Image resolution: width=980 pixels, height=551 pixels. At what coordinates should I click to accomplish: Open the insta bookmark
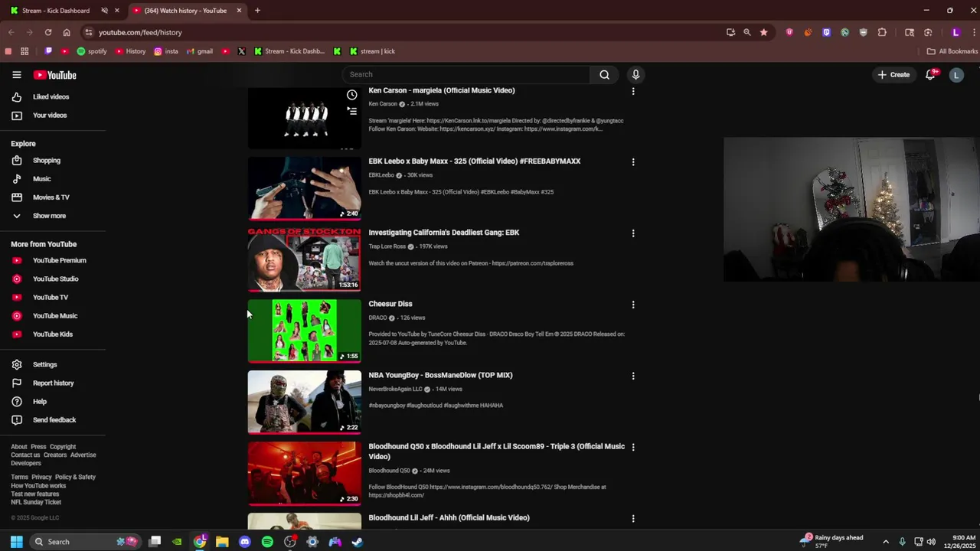(x=166, y=51)
